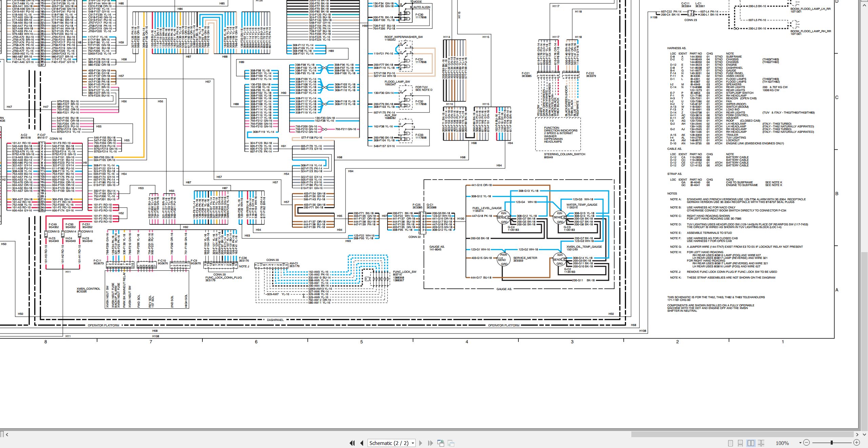Click the FUNC_LOCK_SW label
The image size is (868, 448).
click(x=405, y=272)
